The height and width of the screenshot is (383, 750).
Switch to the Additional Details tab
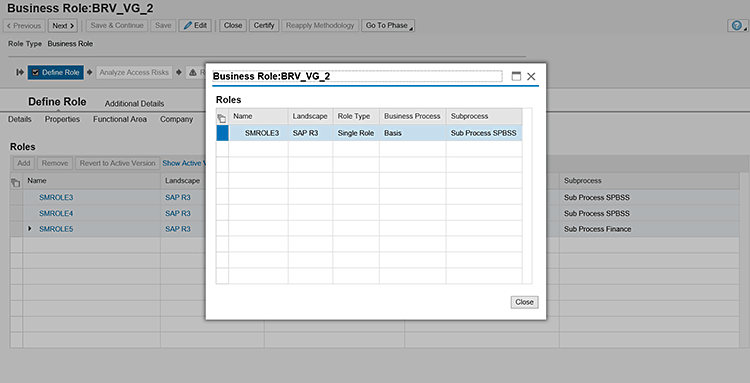pyautogui.click(x=134, y=104)
